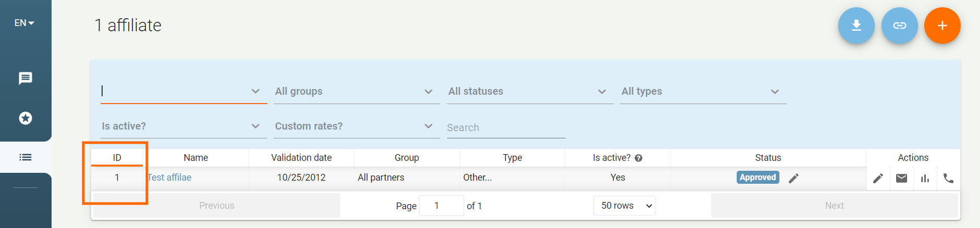Send email to affiliate via envelope icon
The width and height of the screenshot is (980, 228).
point(901,178)
